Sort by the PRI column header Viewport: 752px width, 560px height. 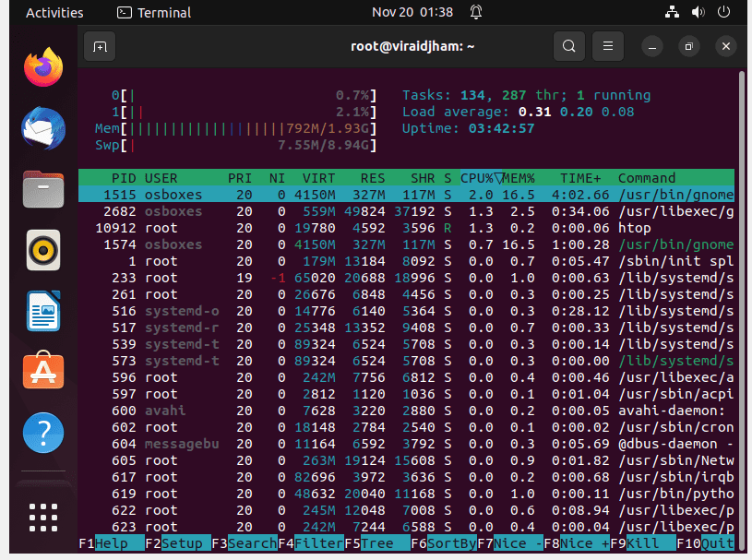240,178
